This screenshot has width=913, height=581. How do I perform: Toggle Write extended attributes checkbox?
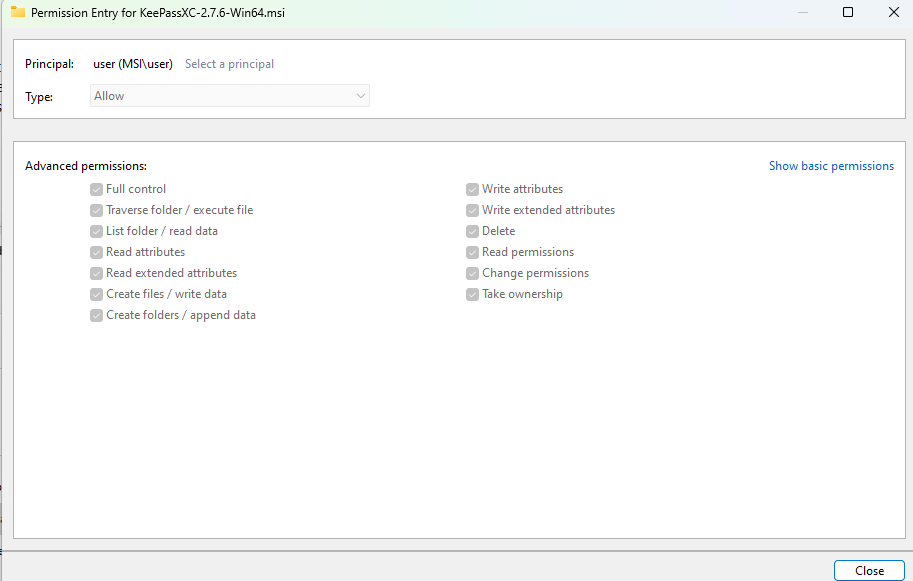point(472,210)
